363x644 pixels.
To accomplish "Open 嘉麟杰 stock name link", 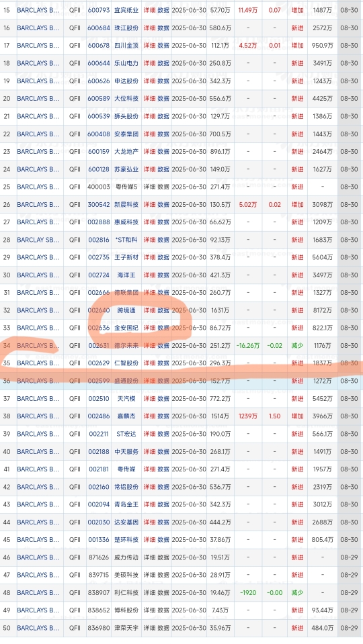I will (126, 416).
